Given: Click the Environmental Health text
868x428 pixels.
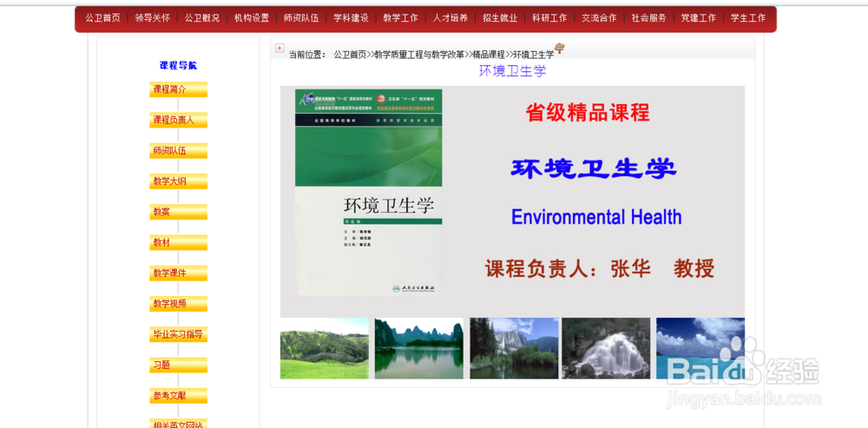Looking at the screenshot, I should (596, 216).
